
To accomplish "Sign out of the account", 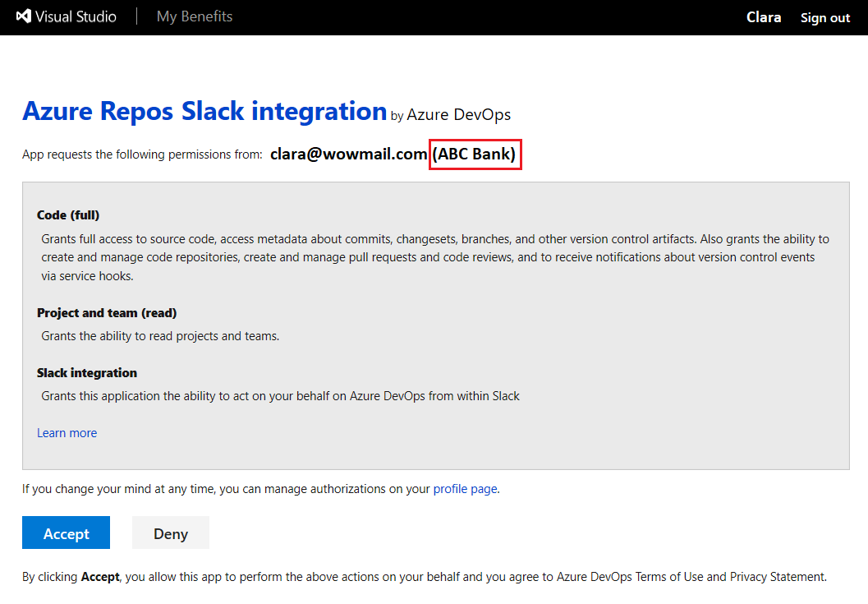I will [x=824, y=18].
